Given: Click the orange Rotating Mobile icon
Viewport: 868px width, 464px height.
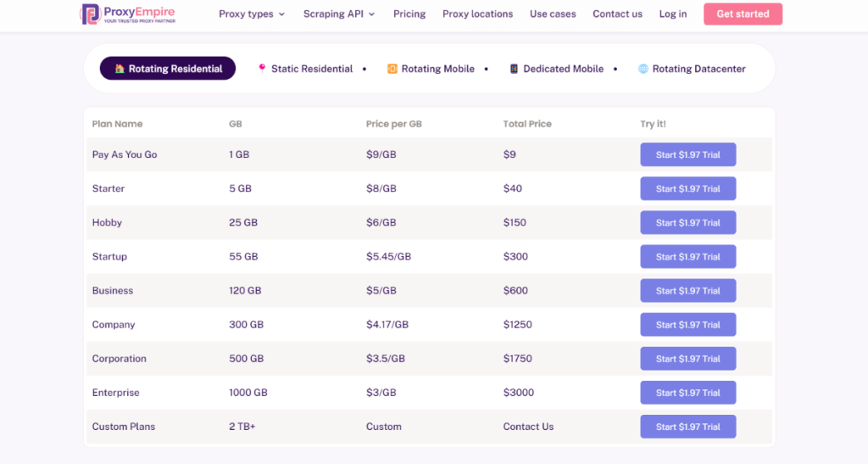Looking at the screenshot, I should coord(392,69).
